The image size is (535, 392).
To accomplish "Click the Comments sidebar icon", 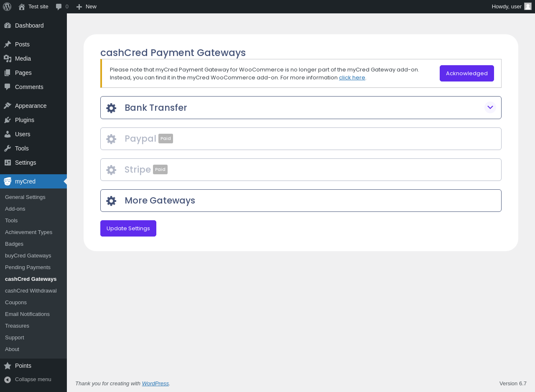I will point(8,87).
